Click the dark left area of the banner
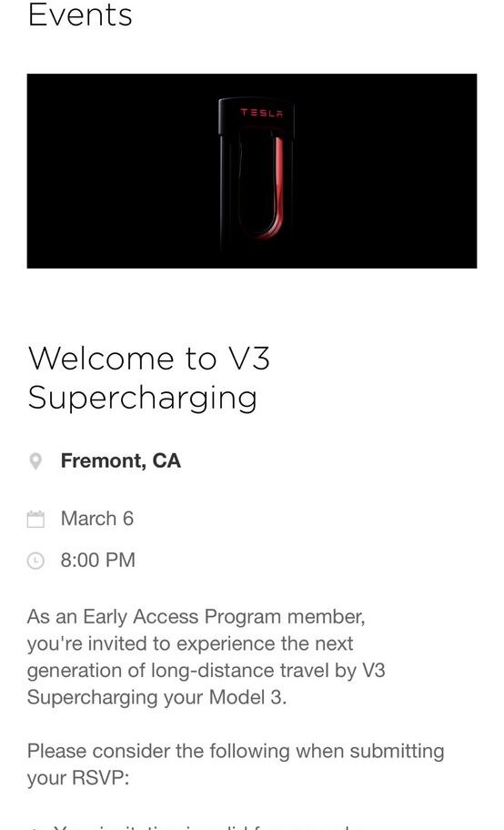The height and width of the screenshot is (830, 504). point(122,171)
